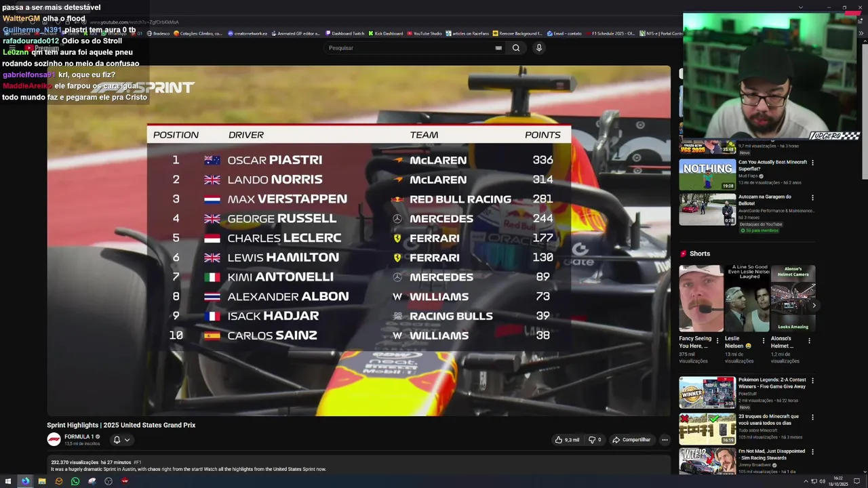The width and height of the screenshot is (868, 488).
Task: Show next Shorts with the right arrow
Action: 814,306
